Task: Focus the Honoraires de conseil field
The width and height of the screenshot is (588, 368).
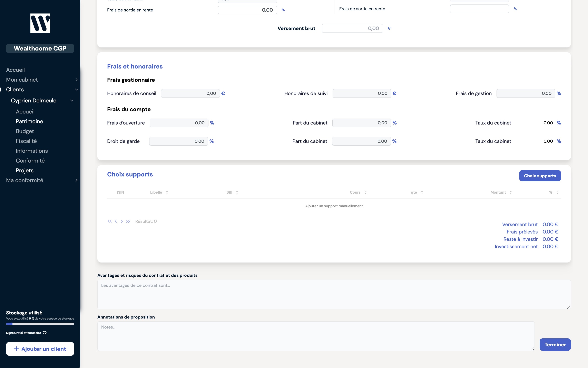Action: click(x=190, y=93)
